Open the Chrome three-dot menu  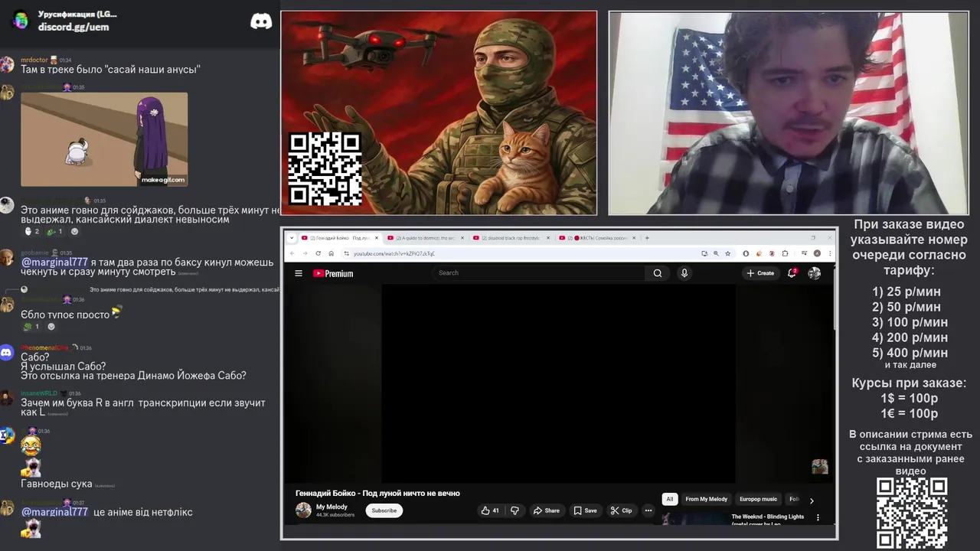pyautogui.click(x=829, y=253)
